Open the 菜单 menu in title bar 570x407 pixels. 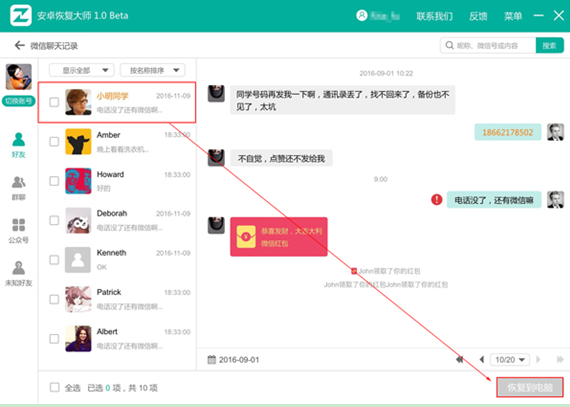coord(513,16)
